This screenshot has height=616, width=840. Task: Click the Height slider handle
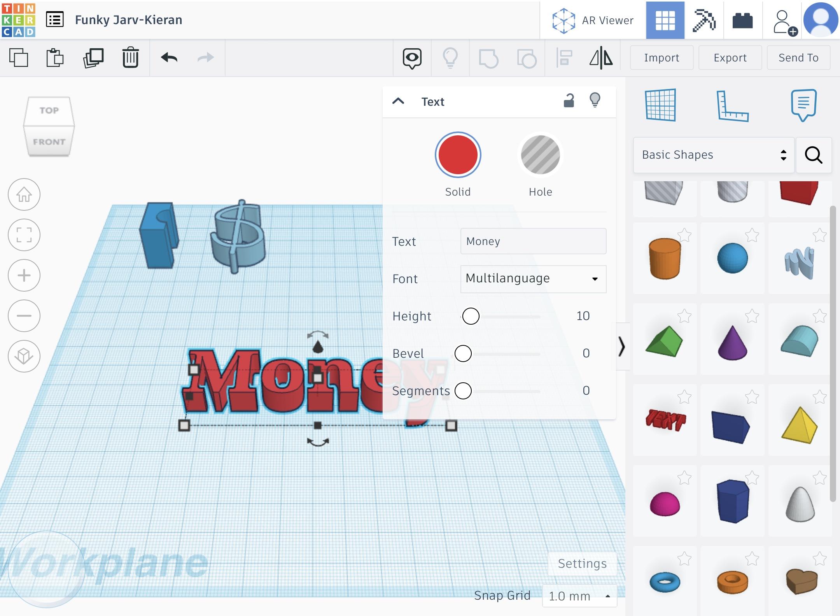tap(471, 316)
